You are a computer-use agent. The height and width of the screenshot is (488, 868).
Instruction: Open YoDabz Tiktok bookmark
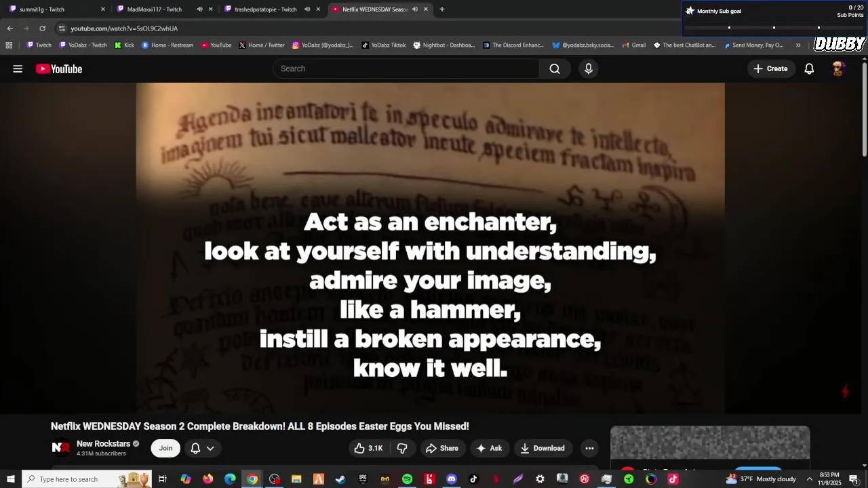point(384,45)
